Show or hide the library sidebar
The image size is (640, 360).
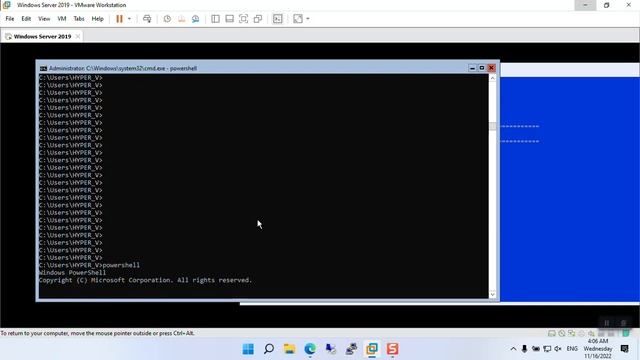[x=216, y=19]
